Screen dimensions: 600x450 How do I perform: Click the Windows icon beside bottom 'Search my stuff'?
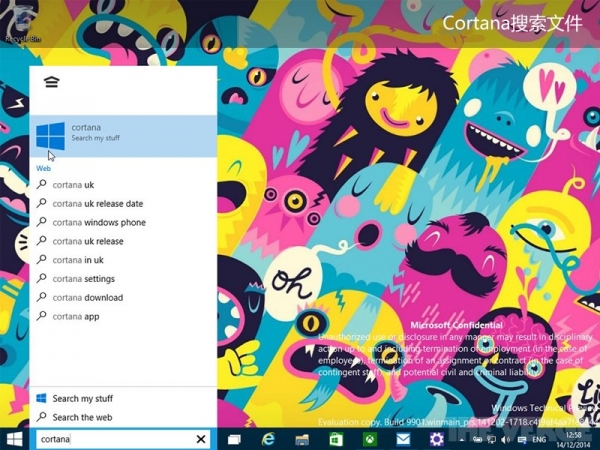(x=41, y=398)
